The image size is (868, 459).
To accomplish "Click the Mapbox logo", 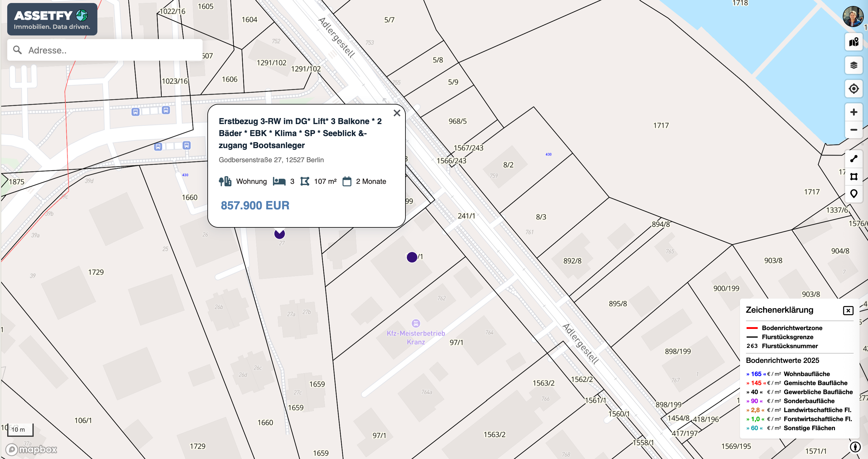I will [x=31, y=449].
